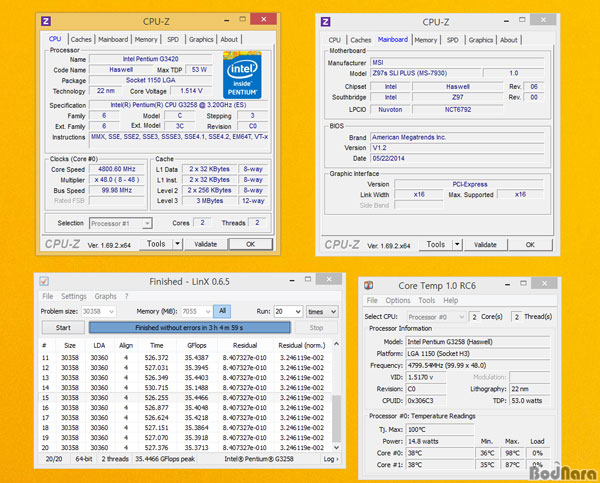Click the Intel Pentium inside logo
The width and height of the screenshot is (600, 483).
coord(242,75)
